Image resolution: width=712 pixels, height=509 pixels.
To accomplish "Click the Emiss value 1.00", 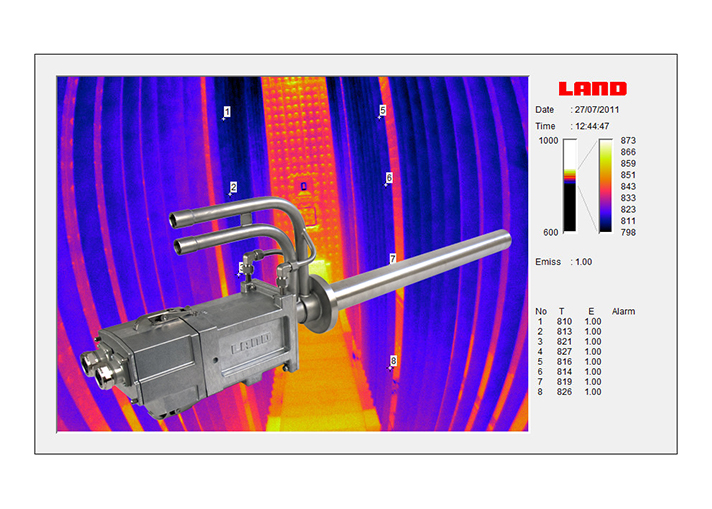I will [x=583, y=262].
